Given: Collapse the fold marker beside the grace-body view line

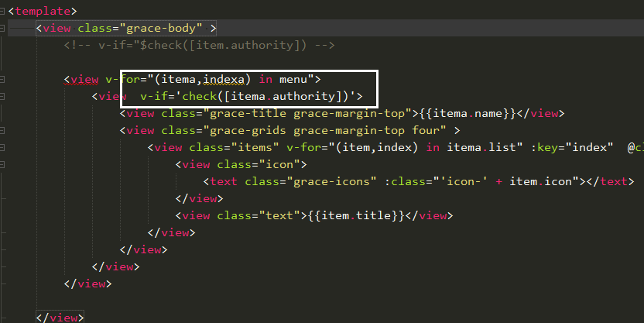Looking at the screenshot, I should pos(2,29).
